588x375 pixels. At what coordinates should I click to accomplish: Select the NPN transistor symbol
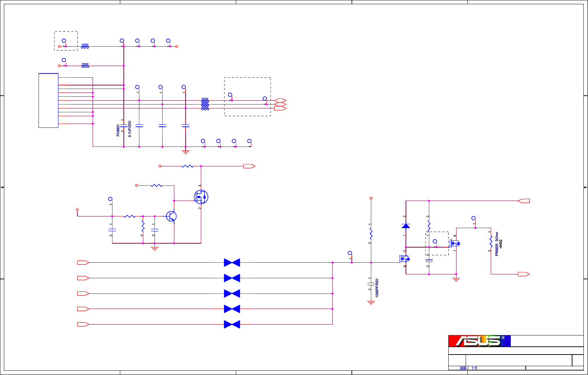click(171, 216)
